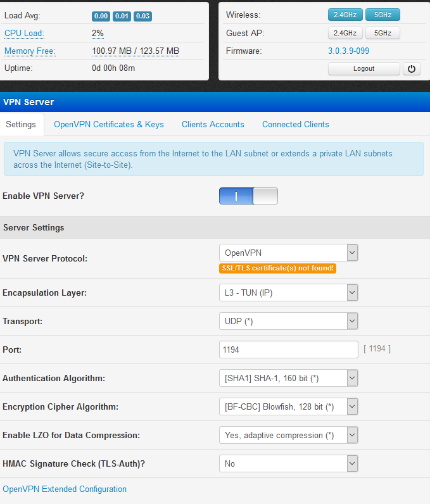This screenshot has width=430, height=504.
Task: Open the Transport dropdown
Action: tap(288, 321)
